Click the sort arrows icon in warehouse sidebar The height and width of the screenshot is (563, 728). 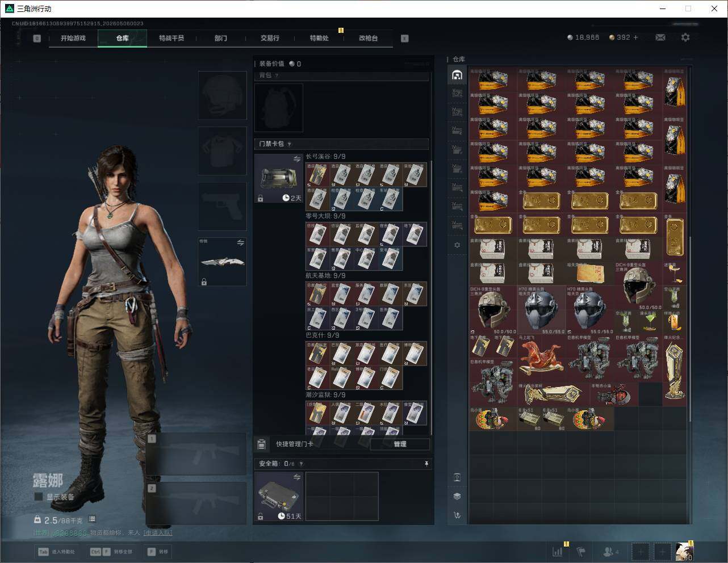[457, 515]
